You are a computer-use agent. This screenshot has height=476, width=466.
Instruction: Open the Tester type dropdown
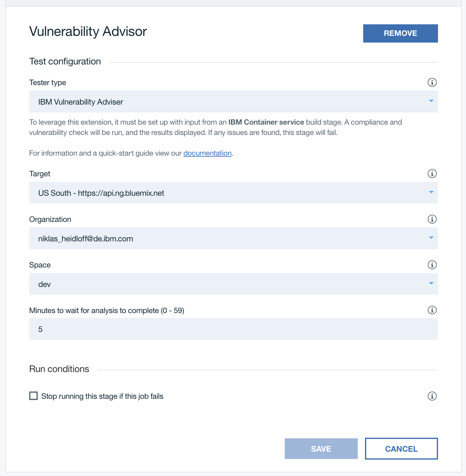pyautogui.click(x=233, y=102)
